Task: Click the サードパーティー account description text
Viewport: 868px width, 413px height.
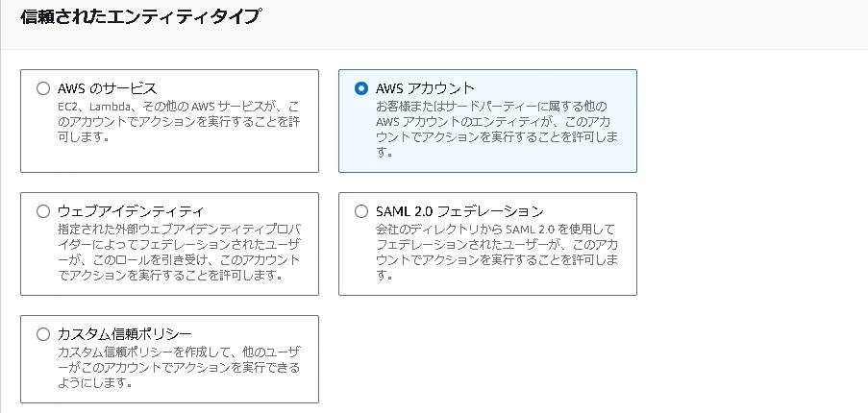Action: coord(497,129)
